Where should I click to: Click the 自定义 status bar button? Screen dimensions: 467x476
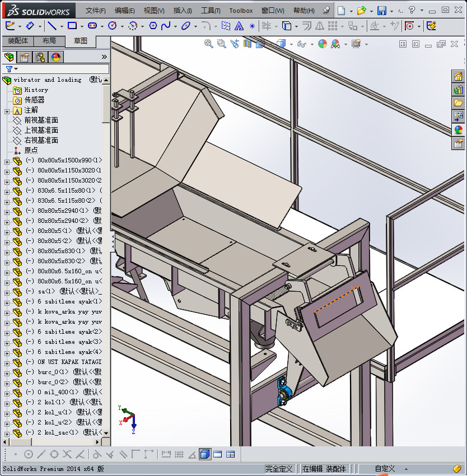(x=385, y=469)
